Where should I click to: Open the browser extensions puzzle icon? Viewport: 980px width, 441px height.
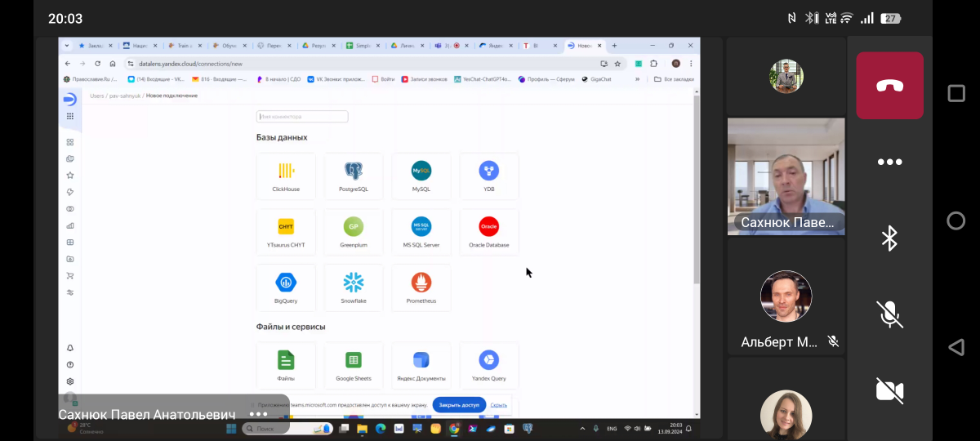coord(653,63)
